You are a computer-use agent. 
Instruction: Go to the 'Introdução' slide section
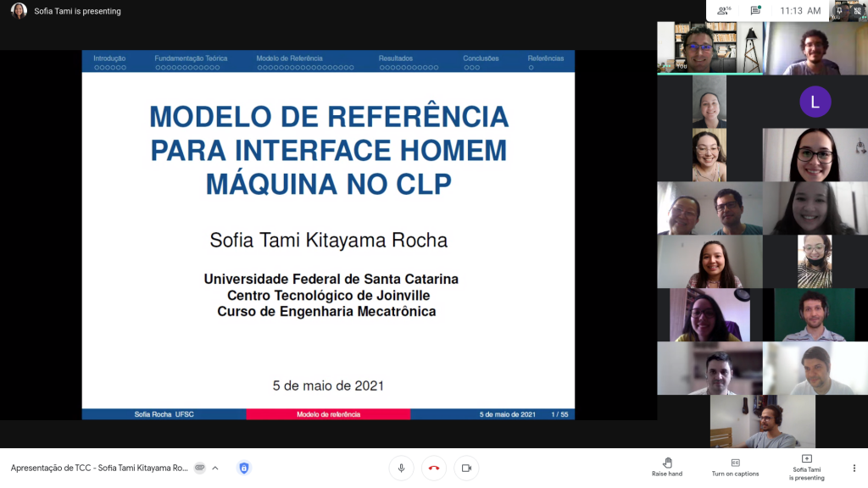point(109,58)
